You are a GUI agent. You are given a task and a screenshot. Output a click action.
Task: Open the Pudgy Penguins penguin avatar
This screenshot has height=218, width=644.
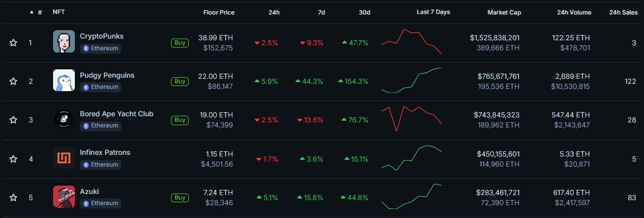(64, 80)
